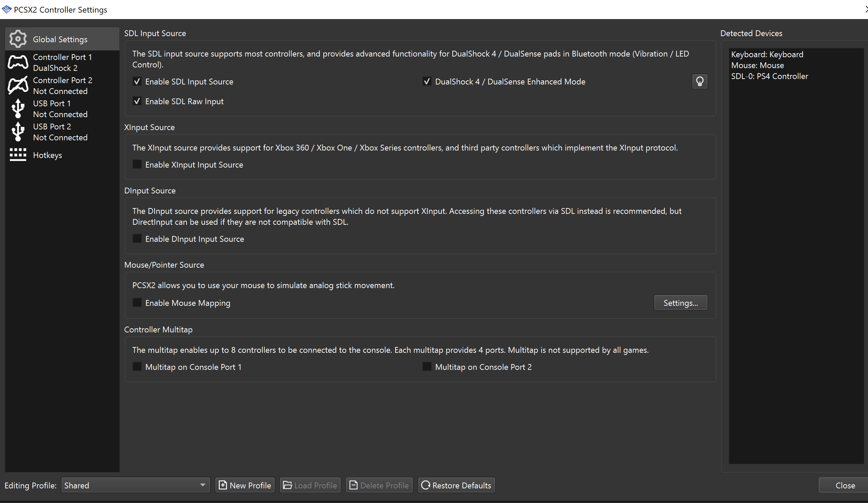Switch to Controller Port 1 DualShock 2 settings
The height and width of the screenshot is (503, 868).
click(x=62, y=62)
